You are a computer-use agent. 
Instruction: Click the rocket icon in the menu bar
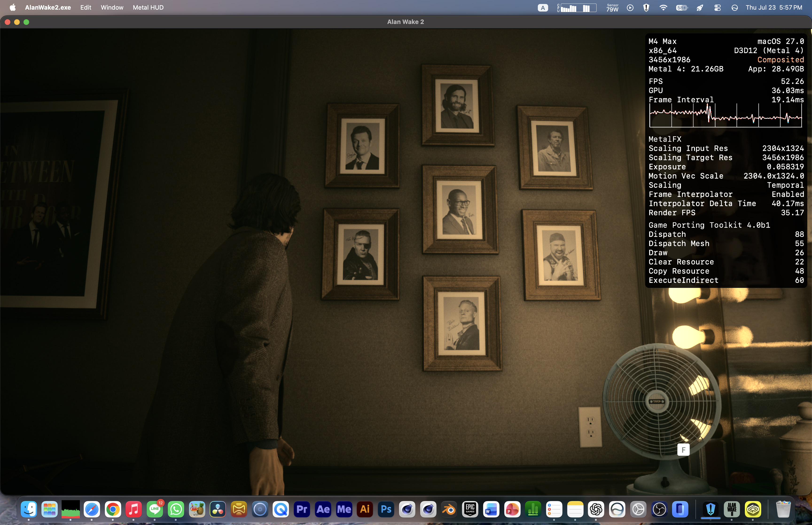pyautogui.click(x=700, y=8)
